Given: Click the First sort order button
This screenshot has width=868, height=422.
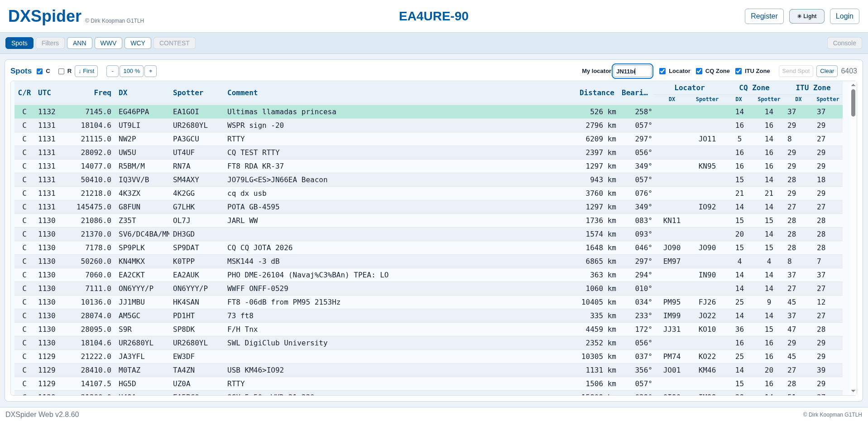Looking at the screenshot, I should click(x=86, y=71).
